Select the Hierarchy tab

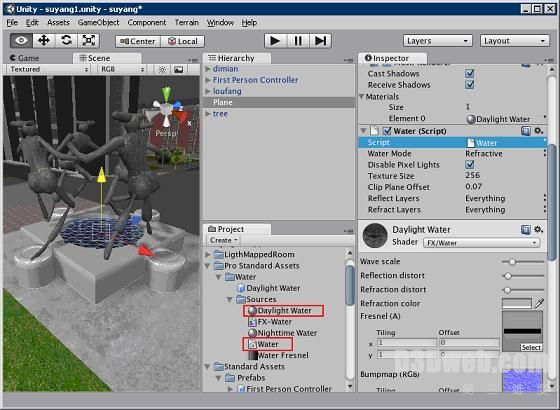pyautogui.click(x=236, y=58)
